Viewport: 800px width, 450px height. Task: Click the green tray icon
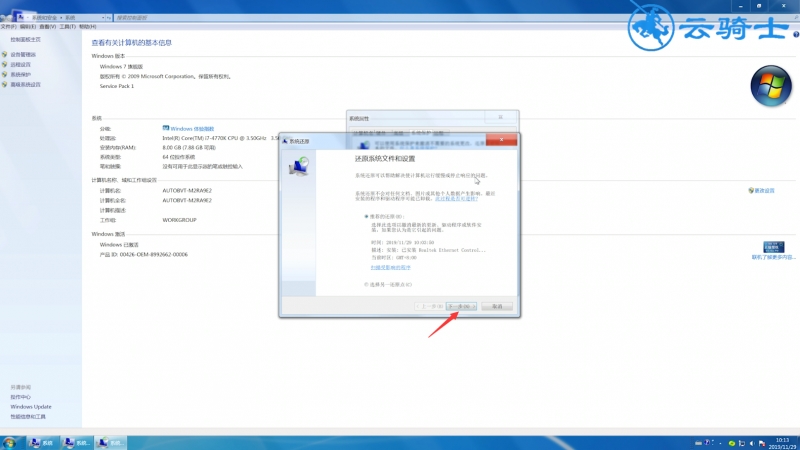click(732, 443)
